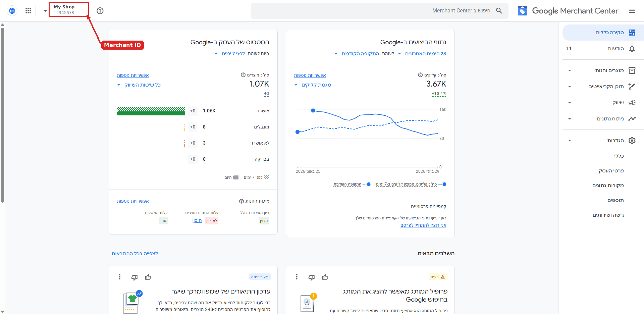Click the hamburger menu icon
Screen dimensions: 644x317
(x=632, y=11)
